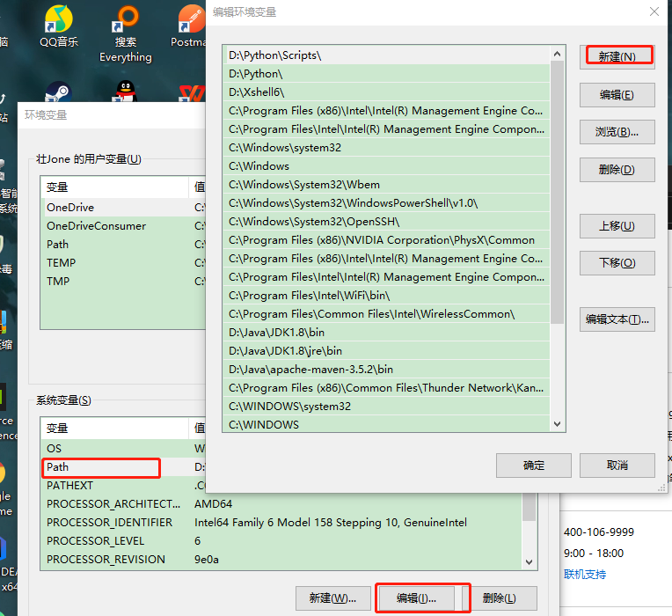The image size is (672, 616).
Task: Select the Thunder Network path entry
Action: pos(386,388)
